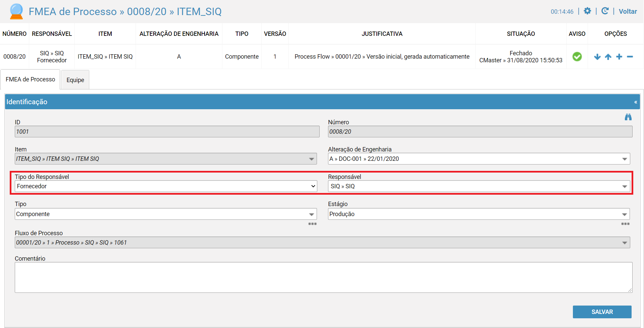Viewport: 644px width, 328px height.
Task: Click the blue down arrow option icon
Action: pos(597,57)
